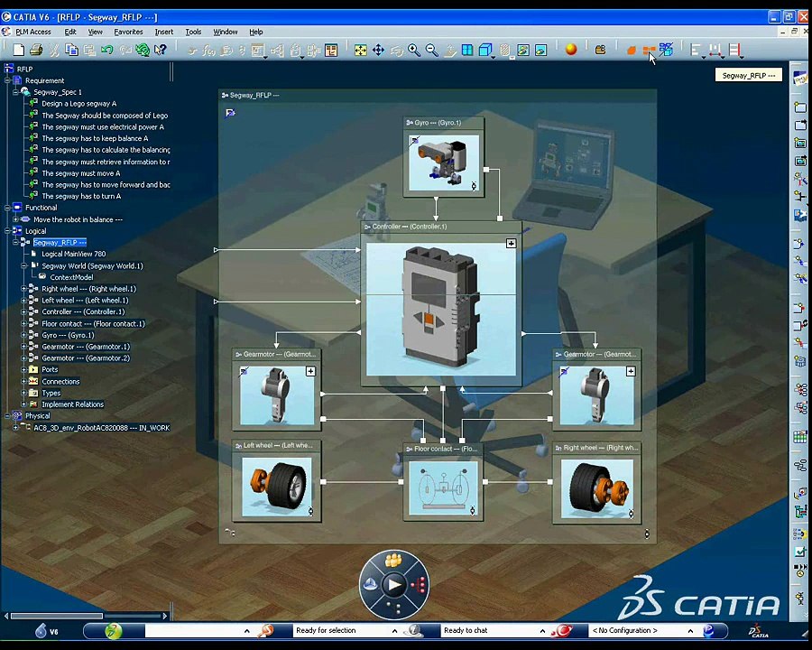Open the Ready to chat dropdown arrow
This screenshot has height=650, width=812.
click(x=542, y=631)
